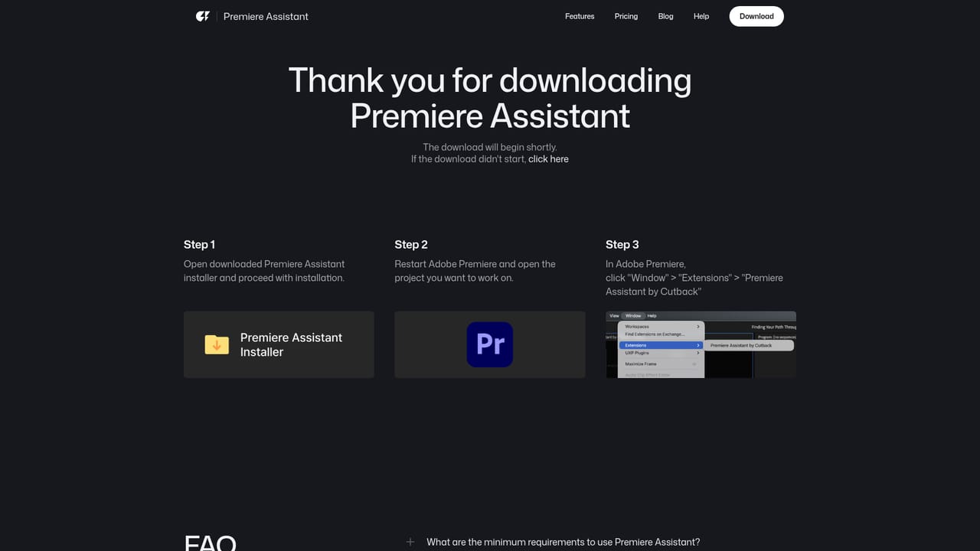Viewport: 980px width, 551px height.
Task: Open the Help page
Action: coord(701,16)
